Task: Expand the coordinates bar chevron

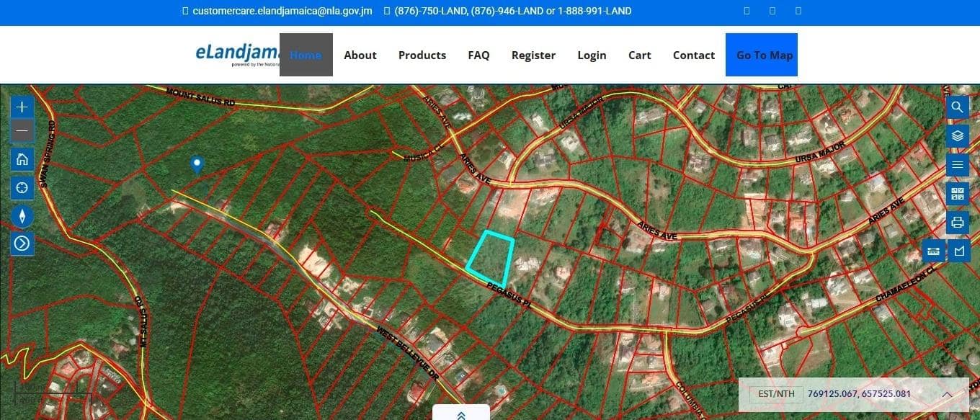Action: tap(947, 394)
